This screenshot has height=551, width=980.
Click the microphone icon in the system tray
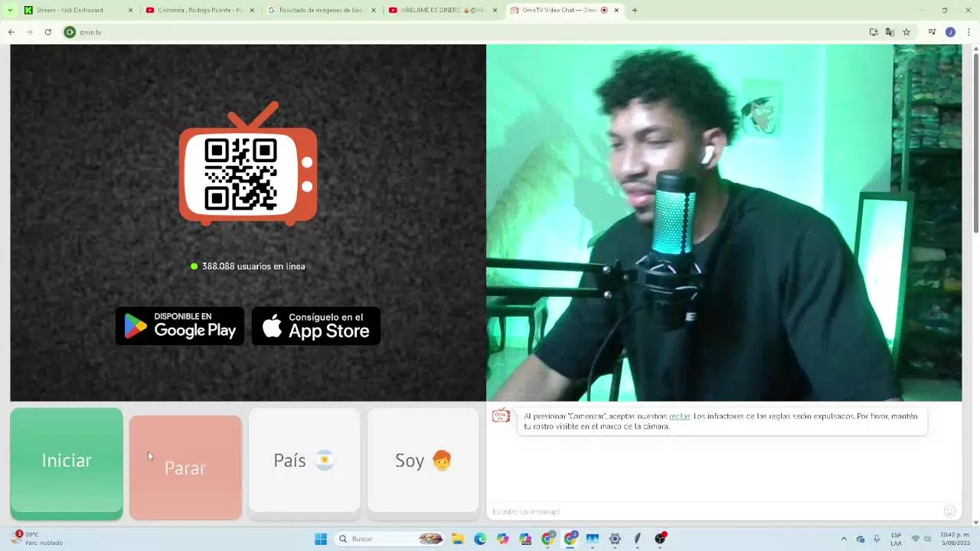(x=877, y=539)
